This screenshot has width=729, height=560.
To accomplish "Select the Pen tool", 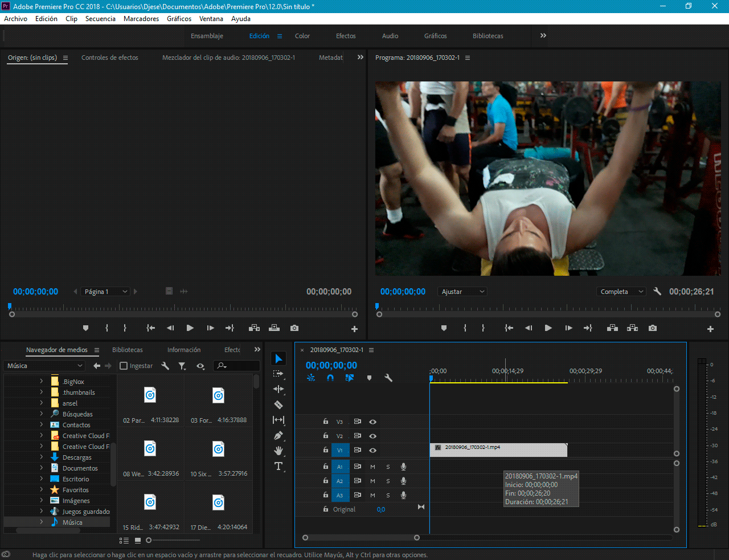I will click(279, 436).
